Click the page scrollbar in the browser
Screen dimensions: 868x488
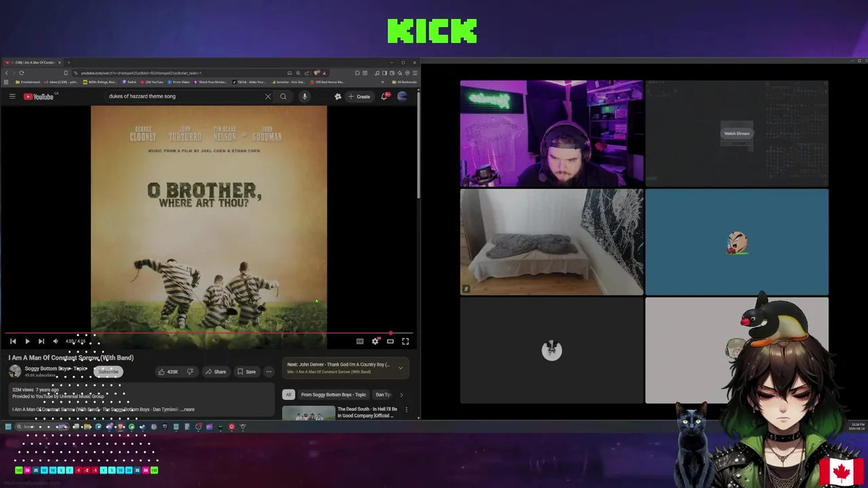coord(418,145)
